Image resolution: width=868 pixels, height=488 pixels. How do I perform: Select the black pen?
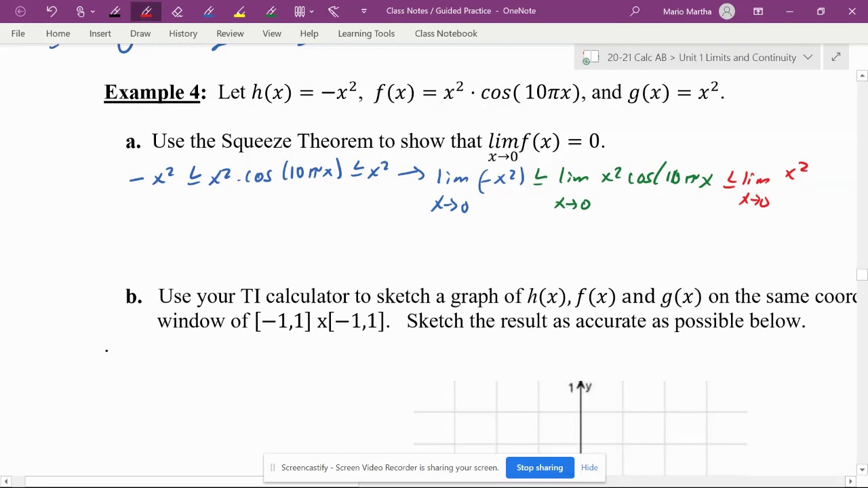(115, 12)
